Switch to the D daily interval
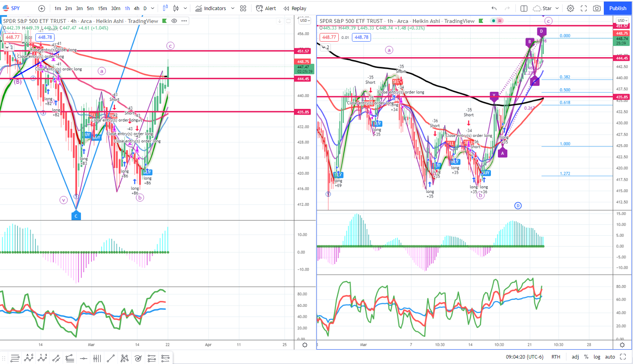This screenshot has width=633, height=364. point(145,8)
